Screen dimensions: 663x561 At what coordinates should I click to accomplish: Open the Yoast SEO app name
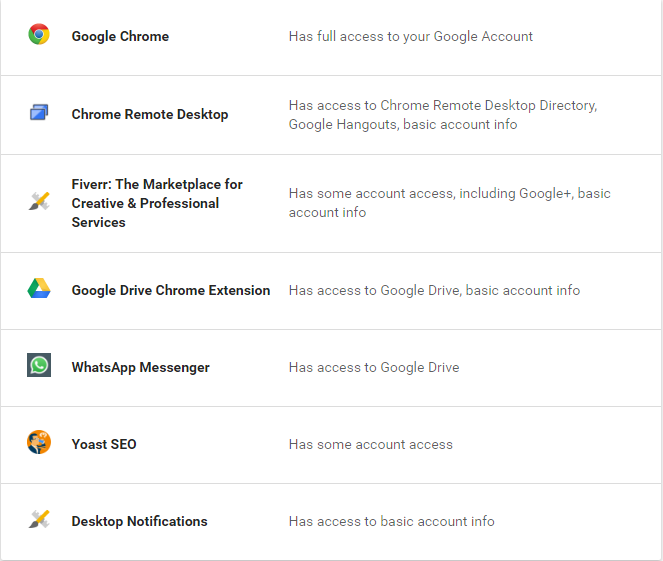(104, 444)
